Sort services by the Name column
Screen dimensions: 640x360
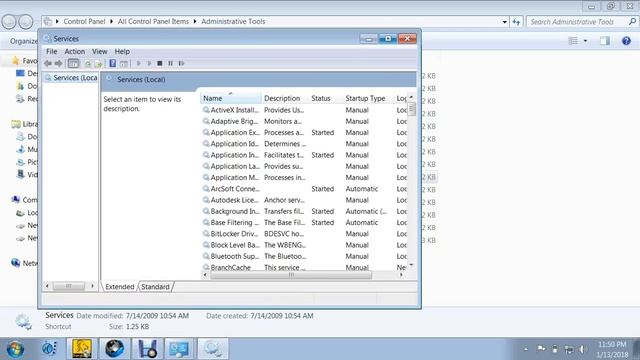click(231, 98)
